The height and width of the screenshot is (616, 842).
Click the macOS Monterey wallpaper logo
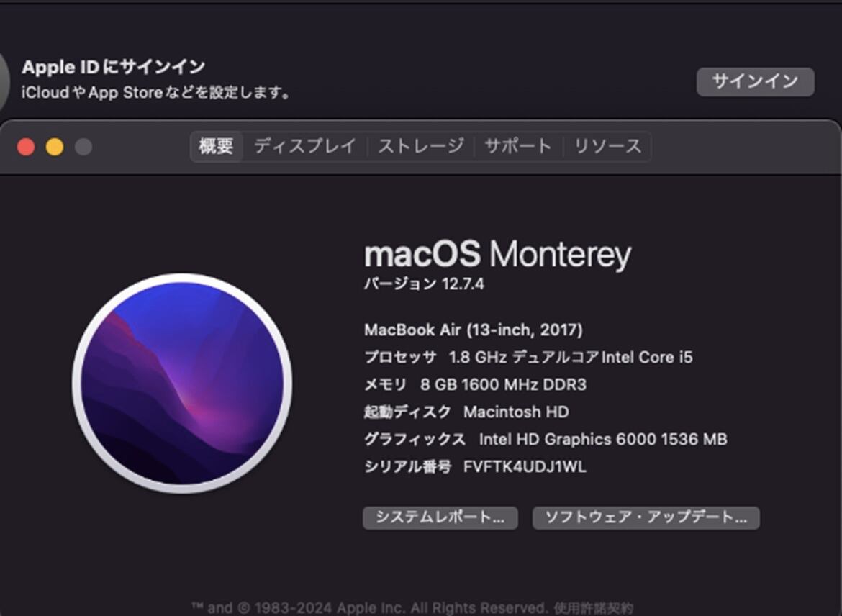tap(182, 383)
